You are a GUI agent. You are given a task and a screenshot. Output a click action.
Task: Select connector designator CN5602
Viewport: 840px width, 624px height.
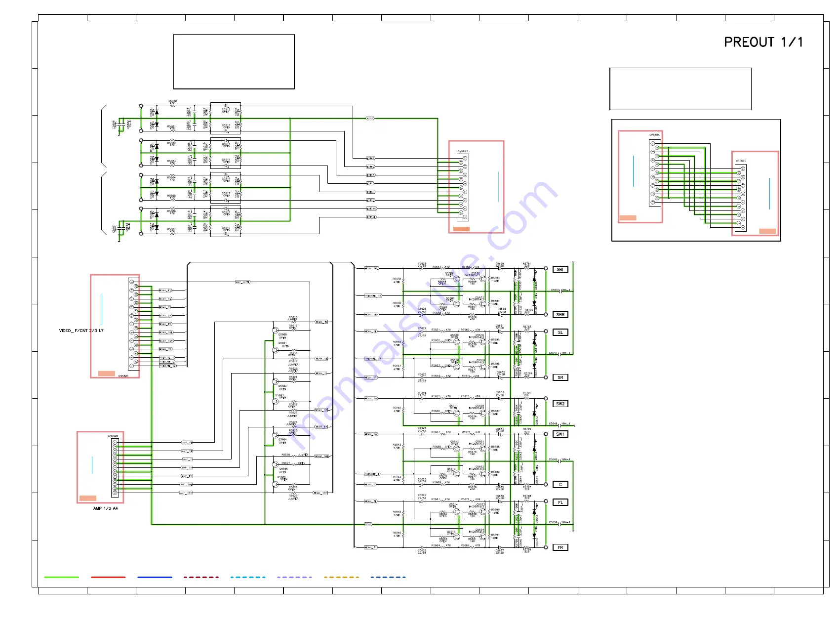pyautogui.click(x=463, y=152)
